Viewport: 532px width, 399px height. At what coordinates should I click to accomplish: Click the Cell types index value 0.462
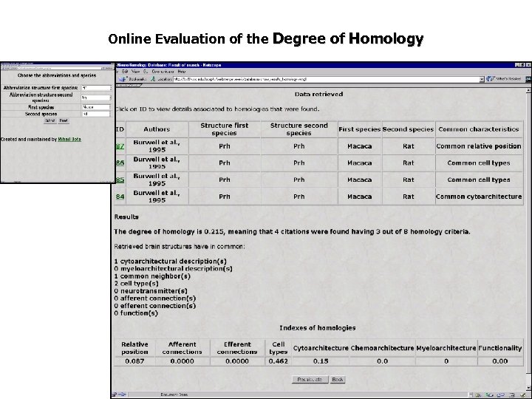[x=279, y=361]
